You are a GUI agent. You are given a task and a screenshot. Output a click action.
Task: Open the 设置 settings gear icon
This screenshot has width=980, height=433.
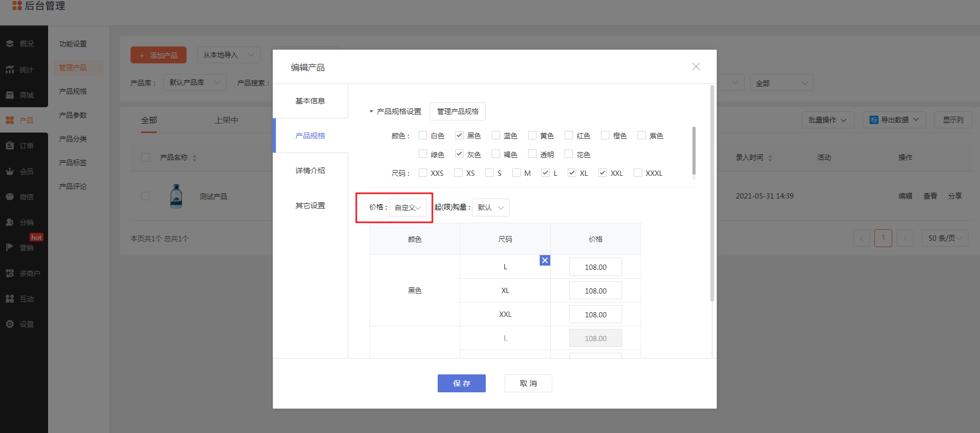click(10, 324)
